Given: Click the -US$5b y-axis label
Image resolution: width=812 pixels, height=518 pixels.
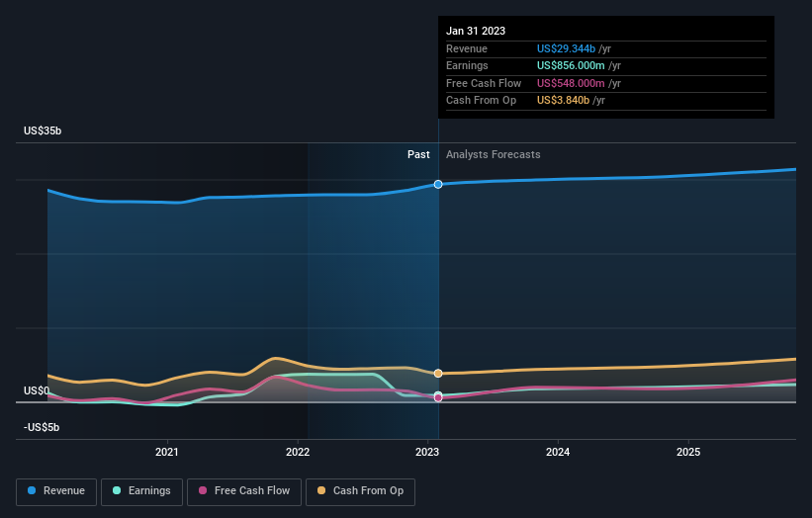Looking at the screenshot, I should [42, 427].
